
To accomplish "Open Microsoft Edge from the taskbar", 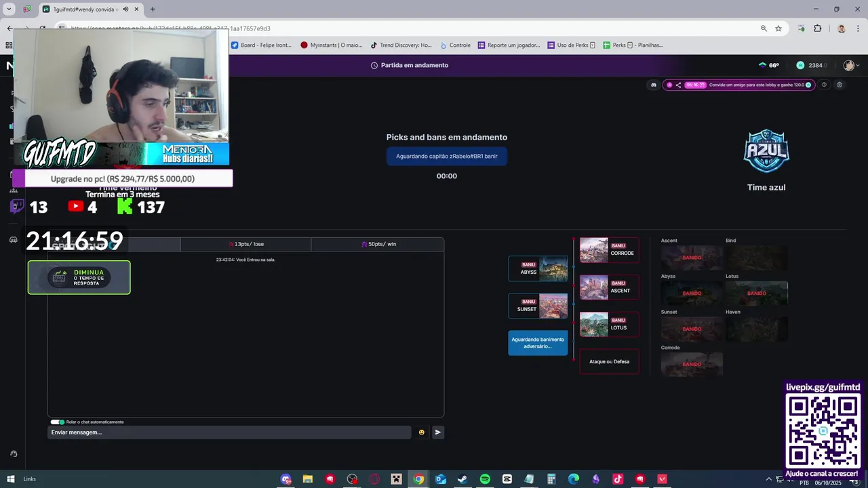I will pyautogui.click(x=574, y=479).
